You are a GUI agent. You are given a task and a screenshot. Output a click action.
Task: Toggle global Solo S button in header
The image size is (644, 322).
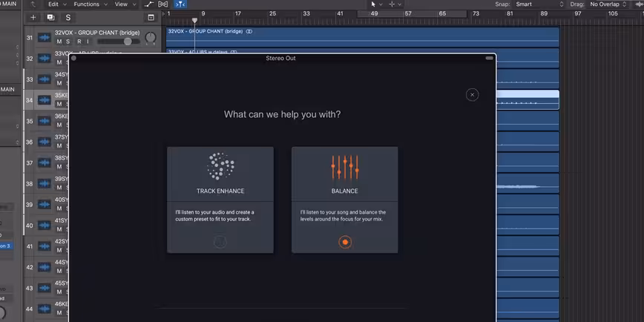click(x=68, y=17)
